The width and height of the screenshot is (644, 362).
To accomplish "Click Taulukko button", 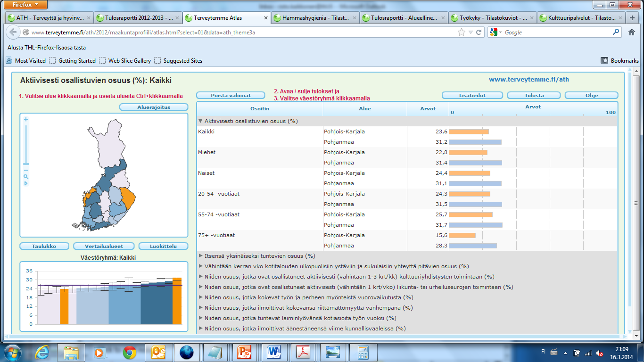I will 44,246.
